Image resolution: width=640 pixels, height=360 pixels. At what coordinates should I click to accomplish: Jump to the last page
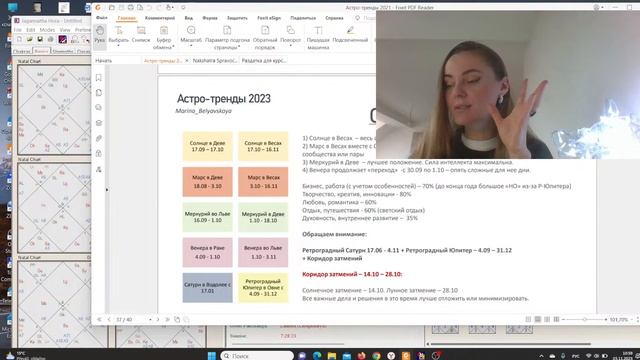pos(167,320)
